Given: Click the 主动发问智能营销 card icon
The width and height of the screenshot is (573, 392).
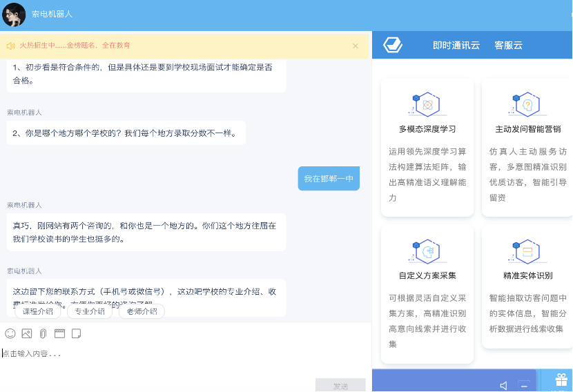Looking at the screenshot, I should [x=527, y=104].
